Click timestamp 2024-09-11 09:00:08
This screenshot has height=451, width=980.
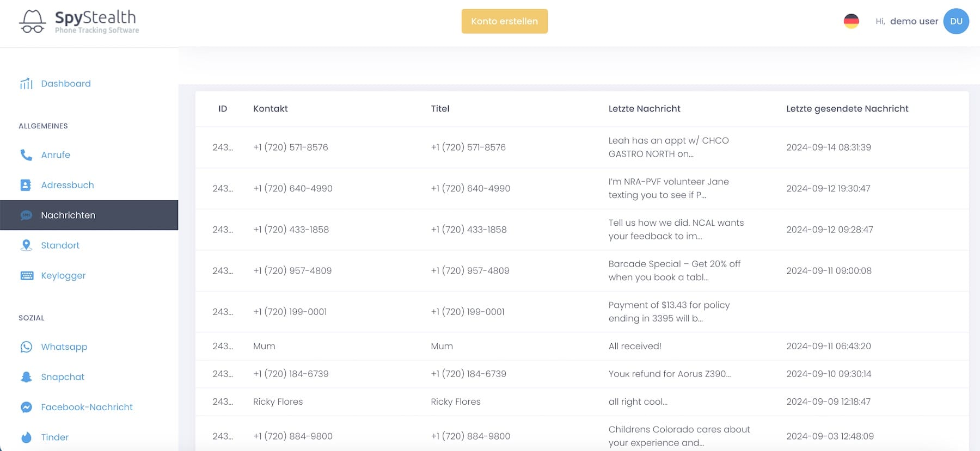pos(829,270)
